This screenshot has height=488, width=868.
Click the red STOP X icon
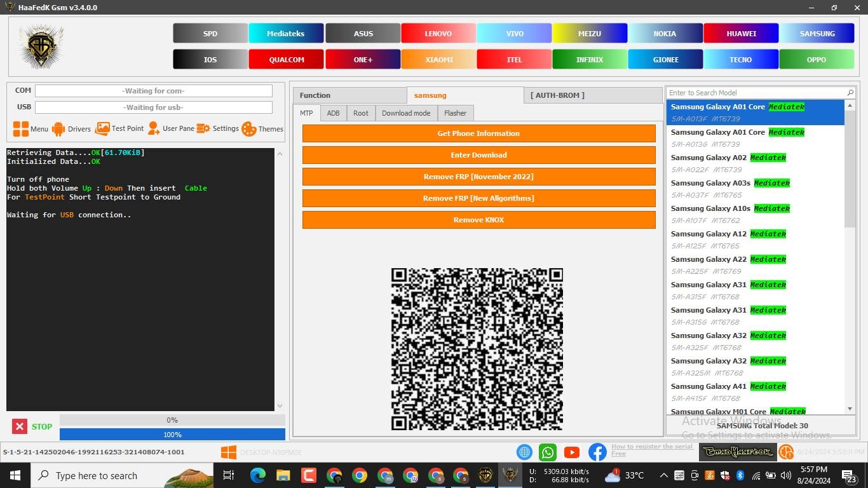20,427
